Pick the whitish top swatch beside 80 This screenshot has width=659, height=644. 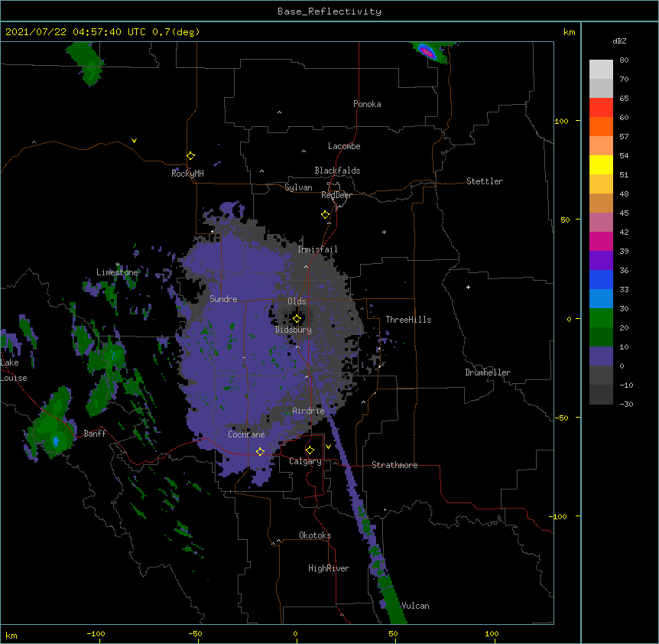click(601, 70)
